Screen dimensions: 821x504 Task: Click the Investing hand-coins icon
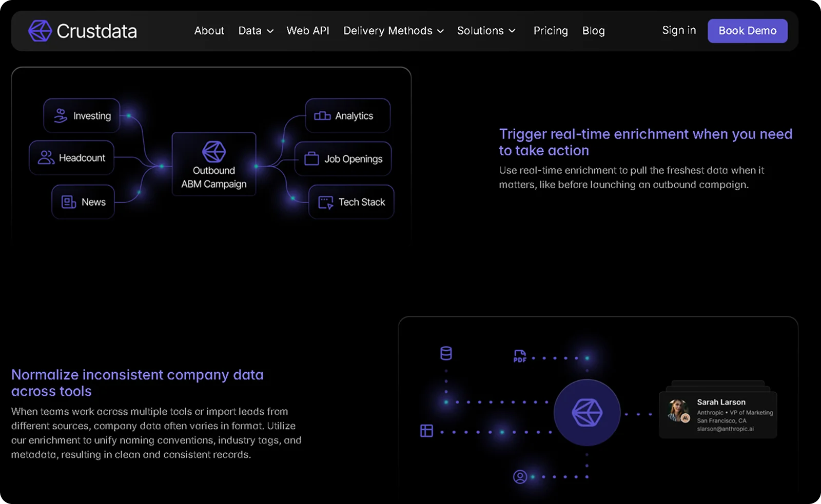coord(61,116)
